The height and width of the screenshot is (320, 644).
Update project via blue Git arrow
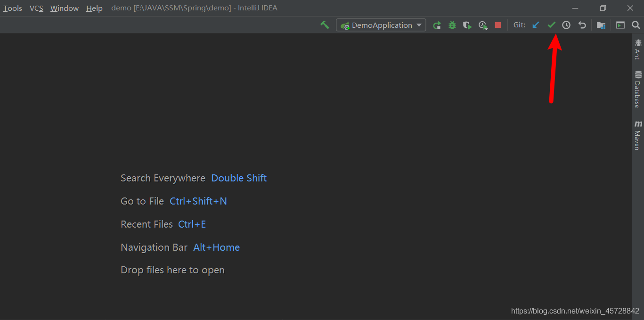click(536, 25)
